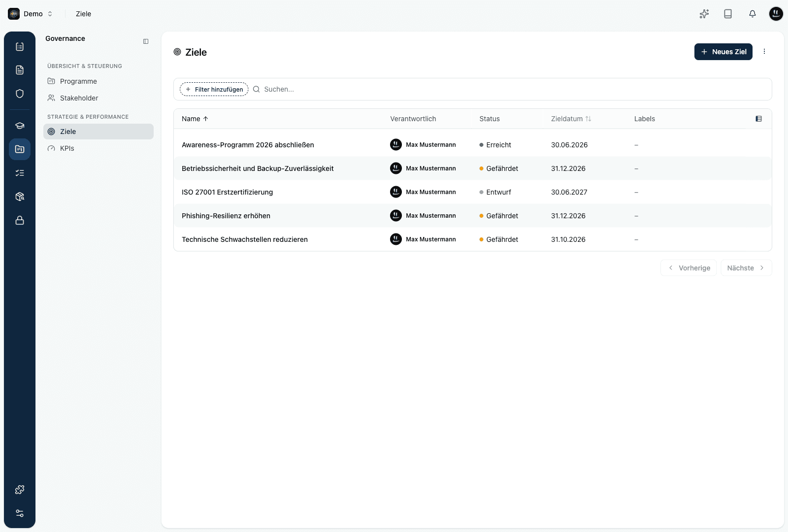Click the Verantwortlich column header
Screen dimensions: 788x532
pos(413,119)
